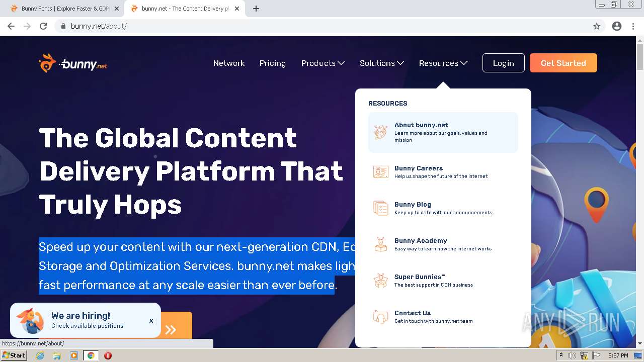Click the RESOURCES heading text
The height and width of the screenshot is (362, 644).
(388, 104)
